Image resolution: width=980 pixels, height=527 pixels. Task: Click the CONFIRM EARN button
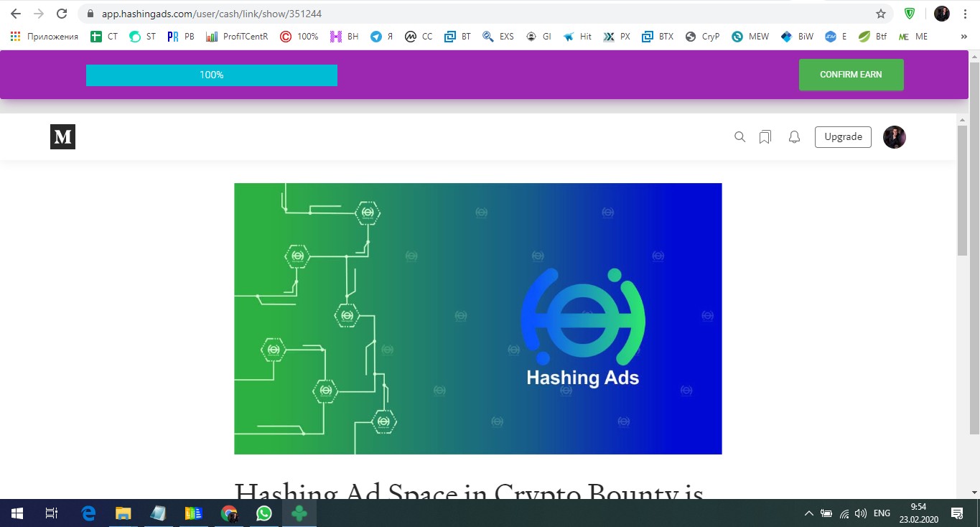(851, 75)
